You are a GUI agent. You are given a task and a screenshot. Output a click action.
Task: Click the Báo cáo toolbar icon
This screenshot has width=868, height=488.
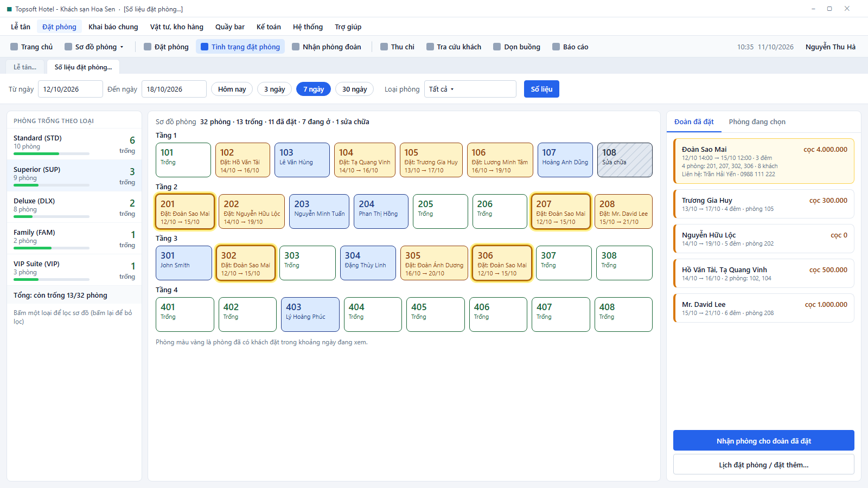tap(556, 47)
